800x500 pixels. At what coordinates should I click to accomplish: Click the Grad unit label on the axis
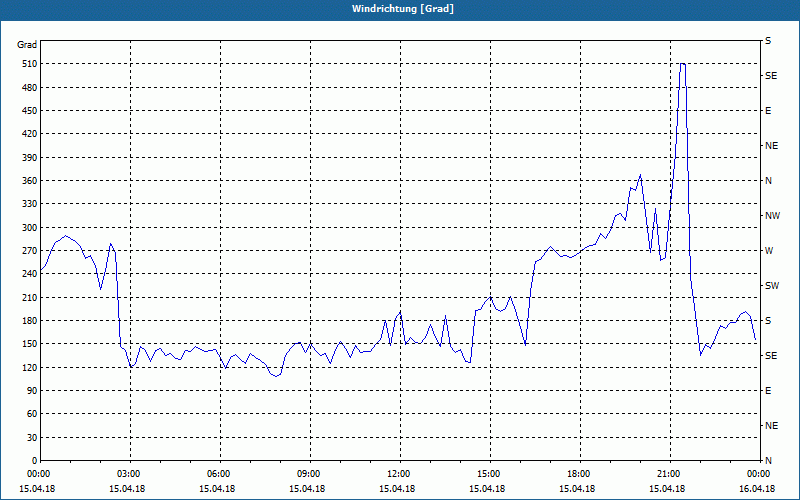tap(27, 45)
